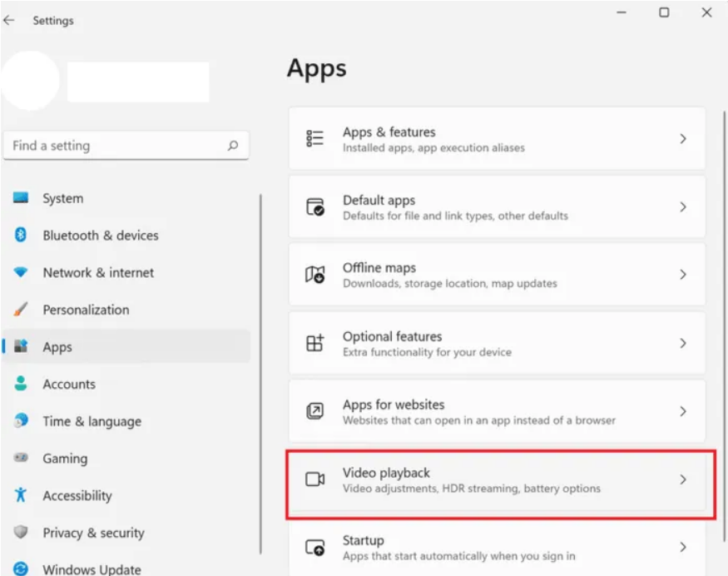
Task: Open Default apps settings row
Action: [x=496, y=207]
